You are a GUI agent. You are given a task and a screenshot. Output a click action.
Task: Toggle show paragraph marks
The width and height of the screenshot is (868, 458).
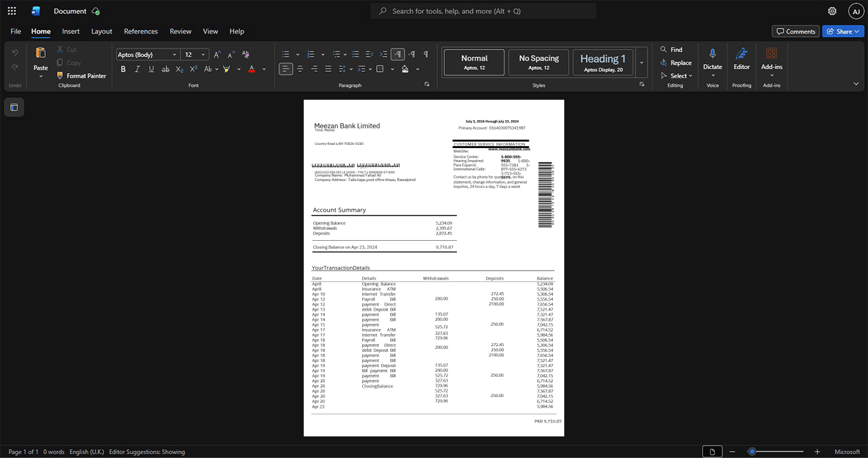(426, 55)
